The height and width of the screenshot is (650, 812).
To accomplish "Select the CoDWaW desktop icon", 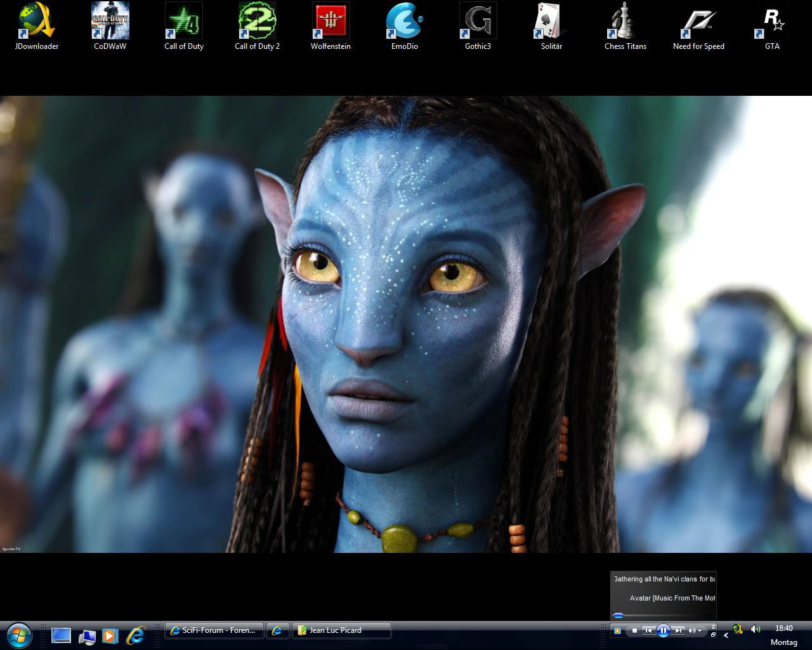I will pyautogui.click(x=110, y=22).
